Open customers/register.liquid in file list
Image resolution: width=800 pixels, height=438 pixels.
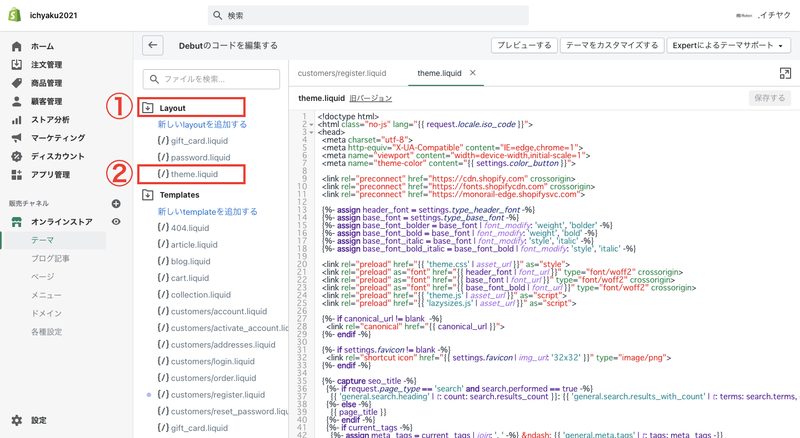pyautogui.click(x=218, y=395)
